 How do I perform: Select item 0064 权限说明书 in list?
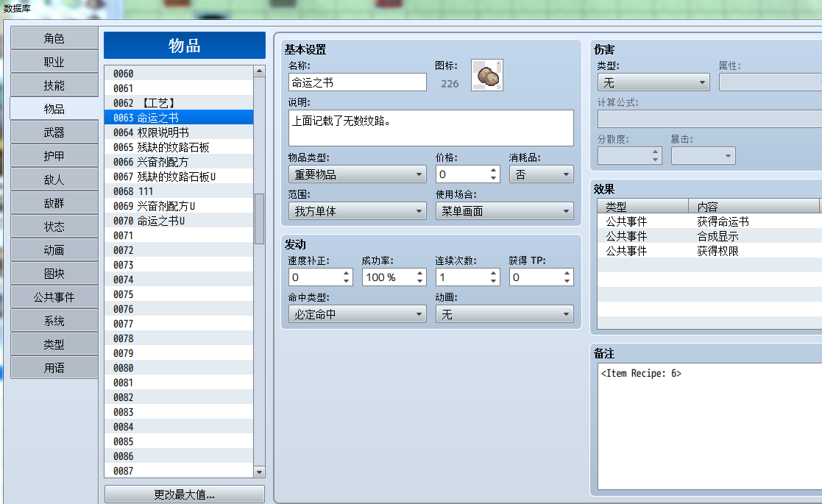(x=179, y=132)
